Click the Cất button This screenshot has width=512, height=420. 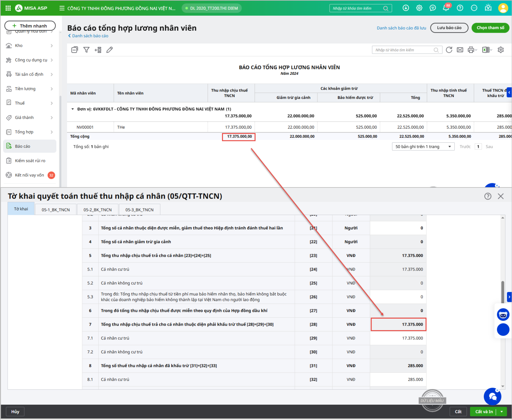pyautogui.click(x=458, y=412)
